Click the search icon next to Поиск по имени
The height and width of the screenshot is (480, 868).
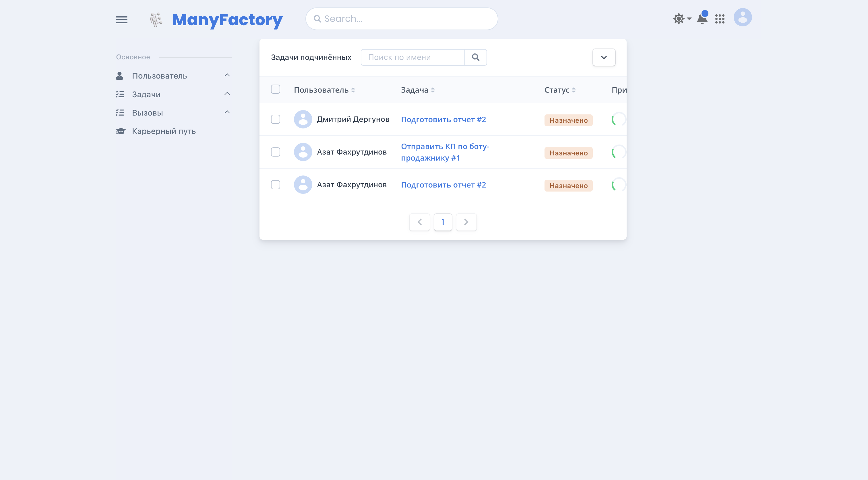click(476, 57)
